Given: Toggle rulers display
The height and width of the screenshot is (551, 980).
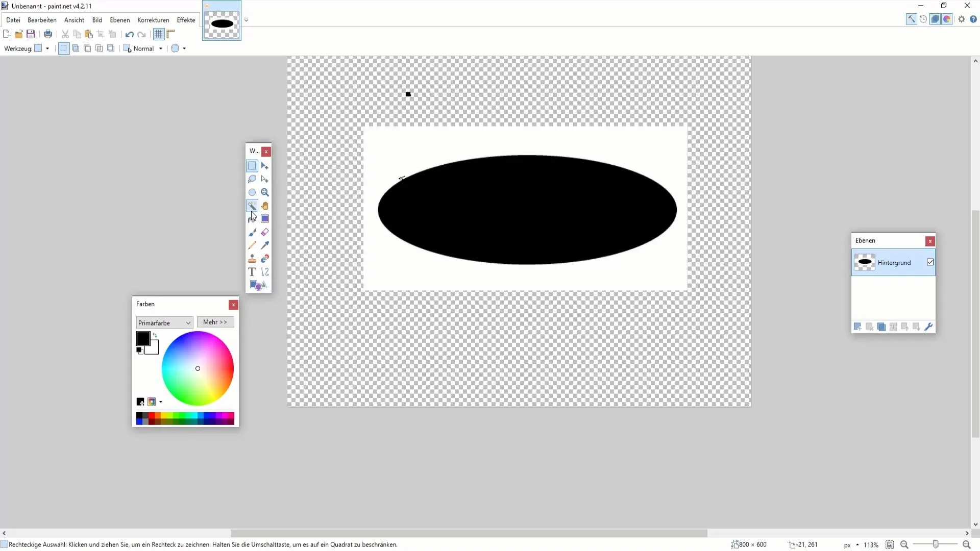Looking at the screenshot, I should [171, 34].
